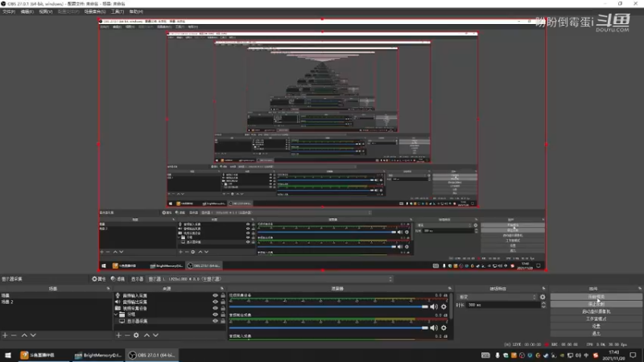Decrease transition duration with down arrow
Screen dimensions: 644x362
click(x=543, y=306)
